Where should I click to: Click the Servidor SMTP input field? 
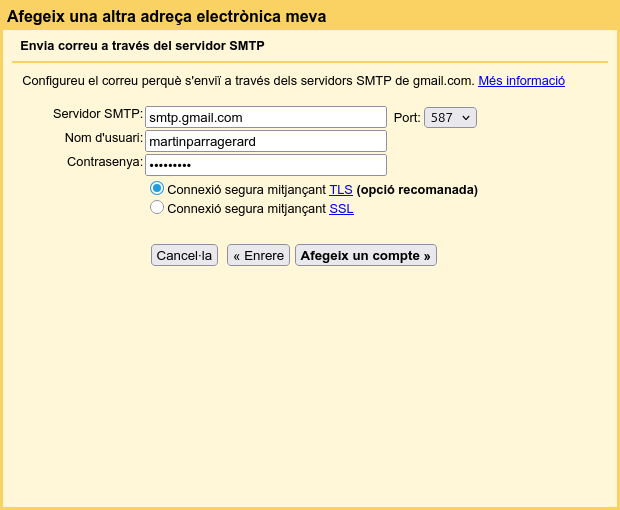265,117
